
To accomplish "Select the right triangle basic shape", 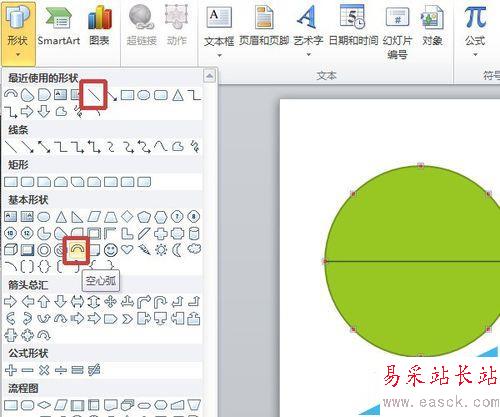I will (x=77, y=217).
